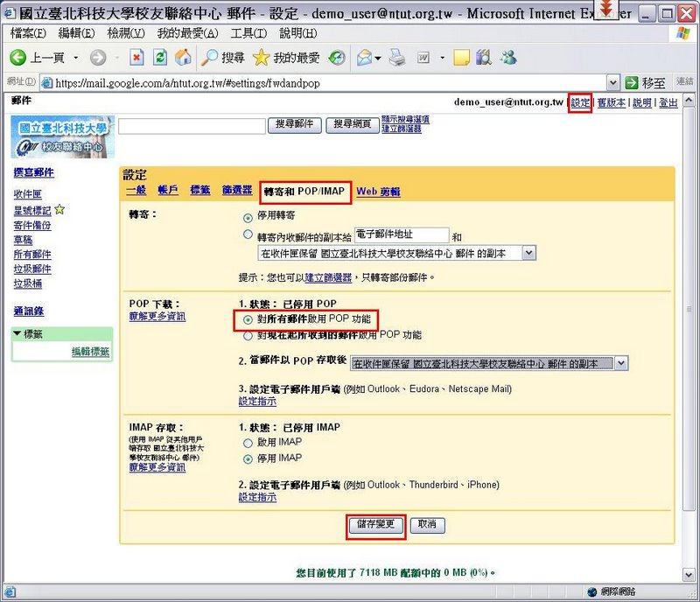
Task: Click the 儲存變更 button
Action: (376, 525)
